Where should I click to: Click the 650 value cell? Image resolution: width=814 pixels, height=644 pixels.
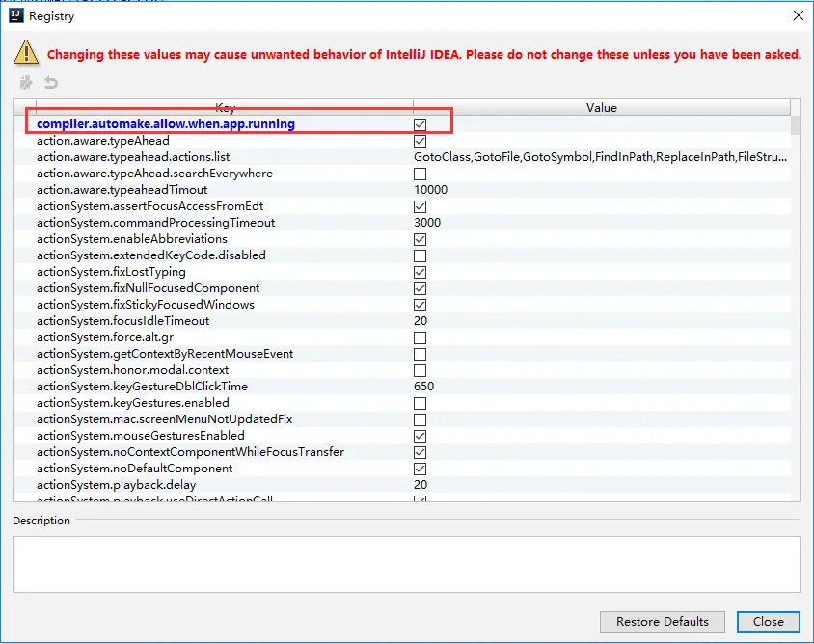pos(423,386)
